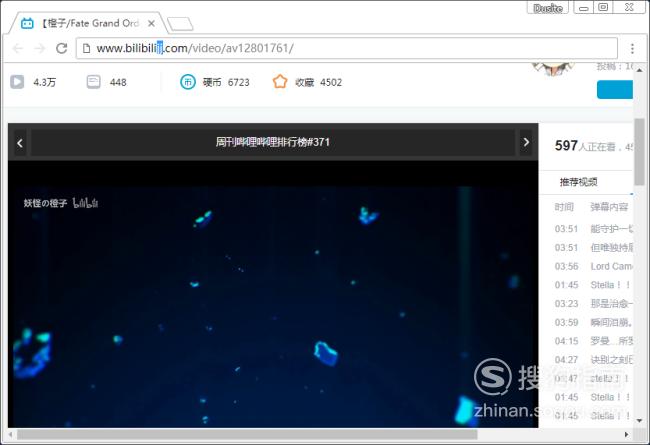The image size is (650, 445).
Task: Select the 04:27 danmaku row
Action: pyautogui.click(x=594, y=359)
